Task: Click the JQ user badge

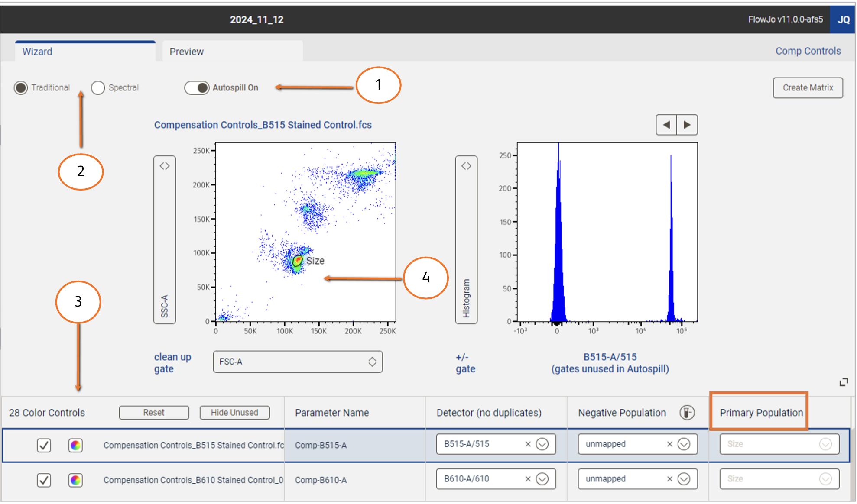Action: (843, 19)
